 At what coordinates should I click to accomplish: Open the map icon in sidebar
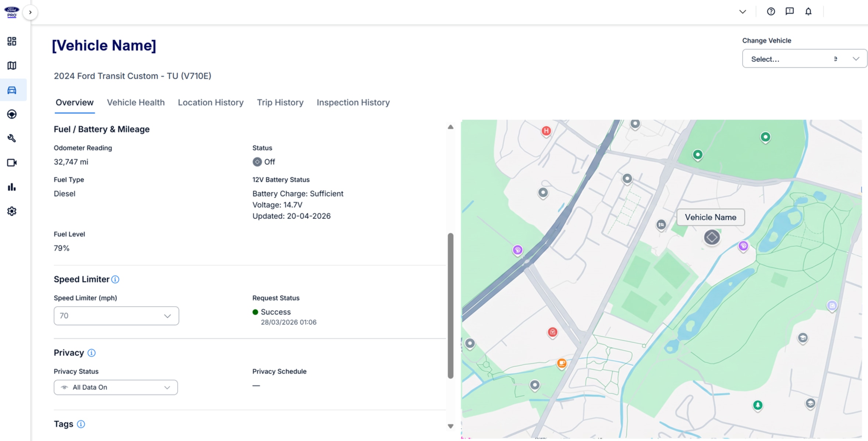(12, 65)
